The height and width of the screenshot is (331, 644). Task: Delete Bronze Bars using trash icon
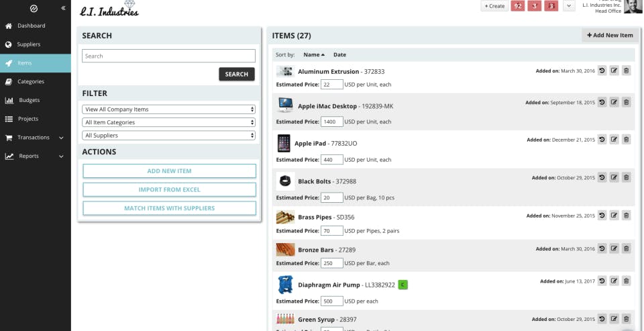pos(626,248)
